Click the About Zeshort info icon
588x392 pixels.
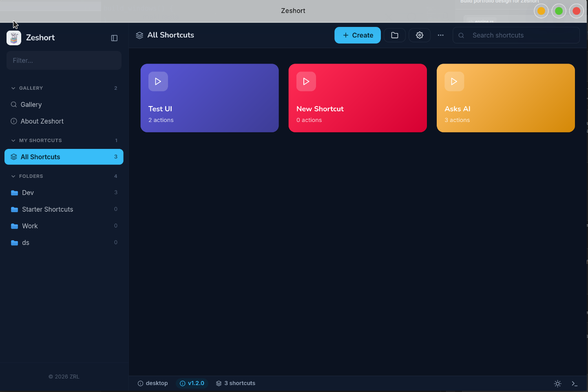[x=14, y=121]
